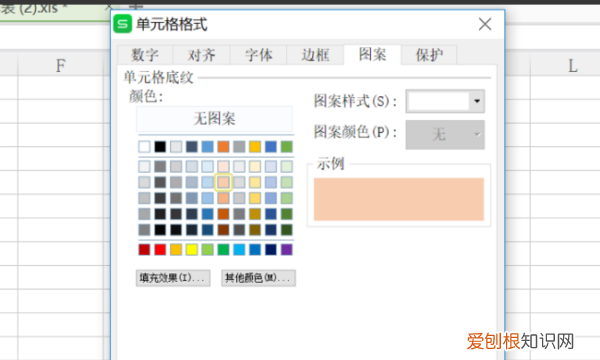Switch to the 对齐 tab
The image size is (600, 360).
[201, 55]
